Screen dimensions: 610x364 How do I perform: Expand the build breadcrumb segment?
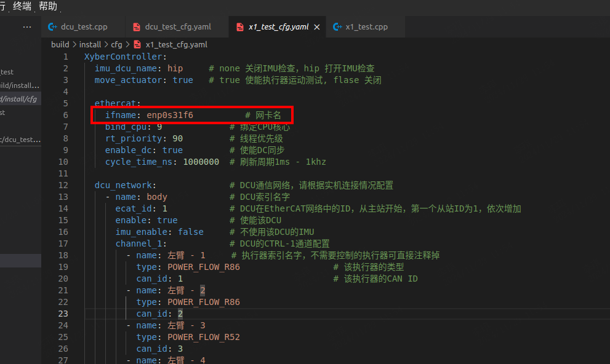click(60, 44)
